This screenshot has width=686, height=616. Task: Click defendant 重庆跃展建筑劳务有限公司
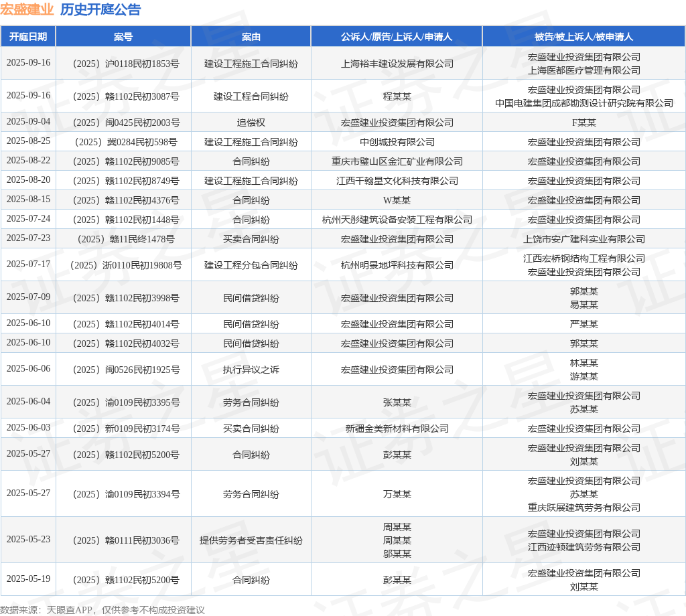[584, 508]
